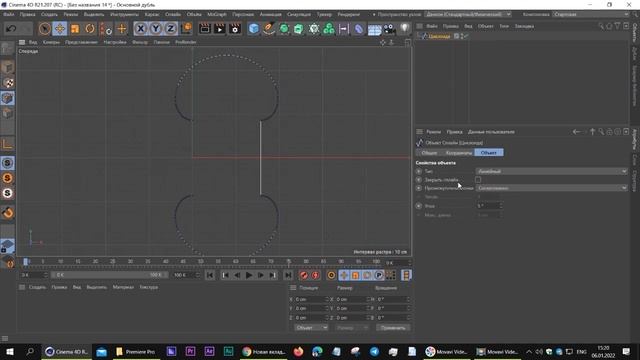Click the Undo arrow in the top toolbar
640x360 pixels.
click(11, 29)
